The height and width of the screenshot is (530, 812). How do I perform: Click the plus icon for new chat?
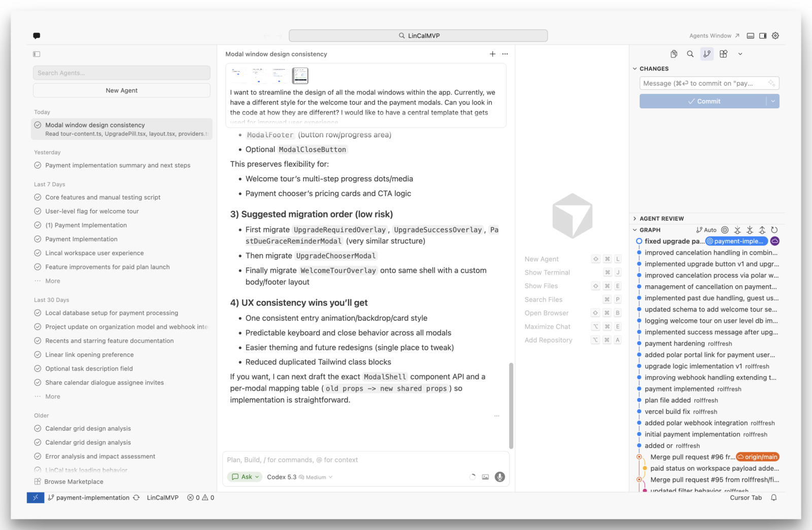pos(492,54)
